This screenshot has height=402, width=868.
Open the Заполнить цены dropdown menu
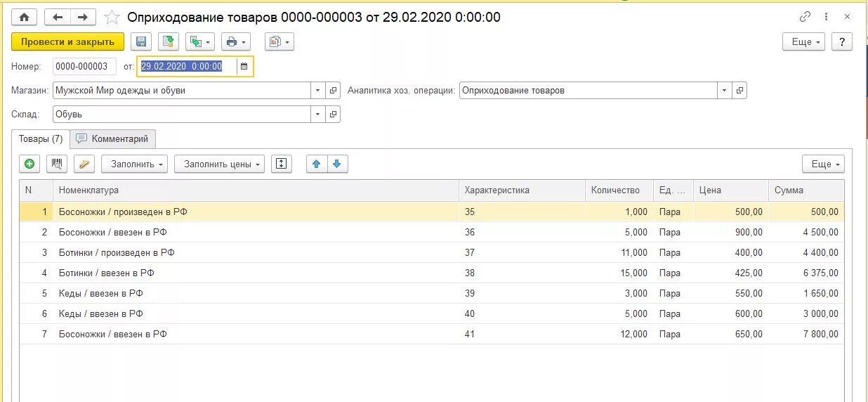(219, 164)
